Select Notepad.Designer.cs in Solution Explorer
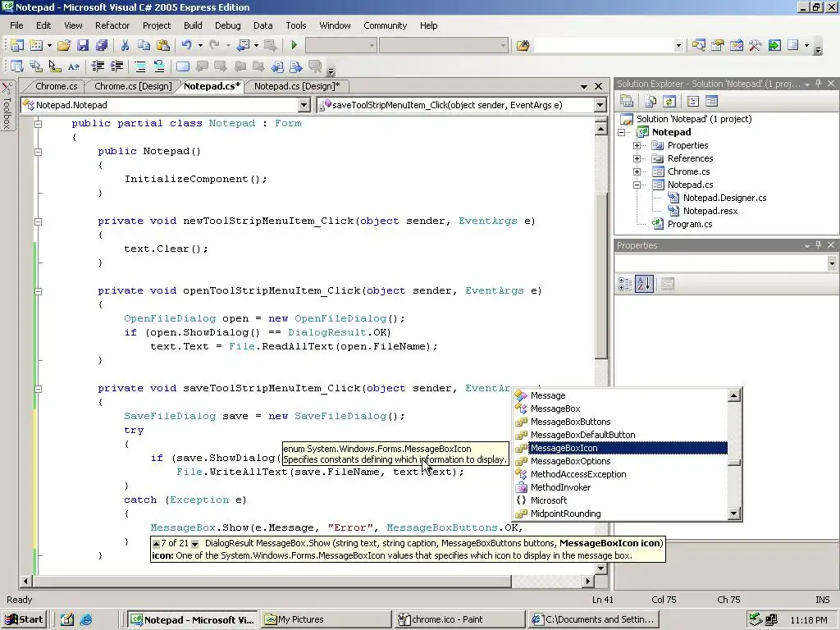Screen dimensions: 840x630 click(x=724, y=198)
